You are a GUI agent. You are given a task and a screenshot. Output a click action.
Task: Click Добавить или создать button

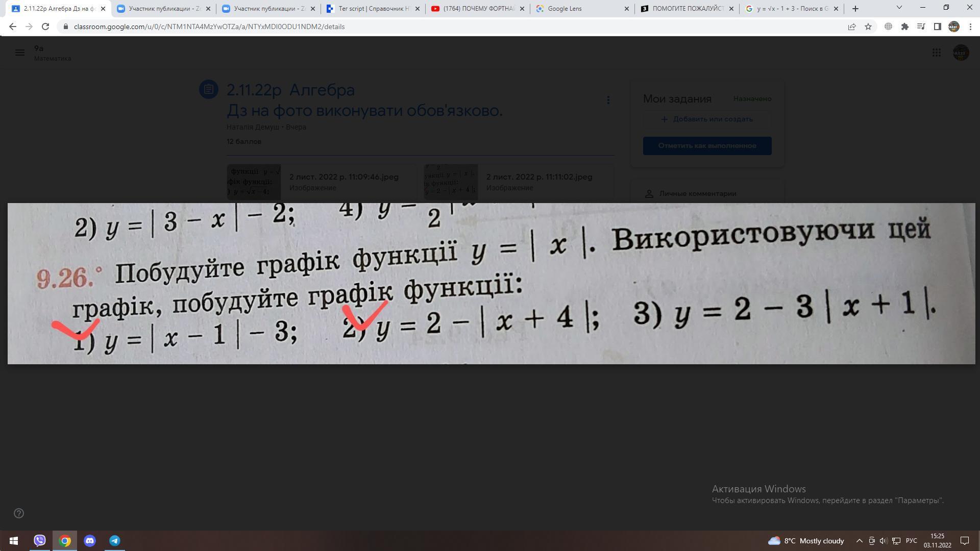pyautogui.click(x=707, y=119)
